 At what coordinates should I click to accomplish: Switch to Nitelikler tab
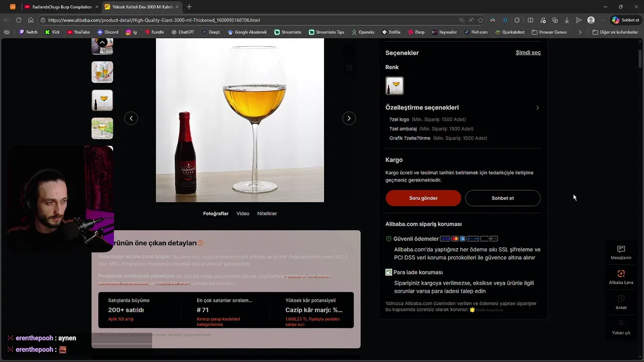tap(267, 214)
